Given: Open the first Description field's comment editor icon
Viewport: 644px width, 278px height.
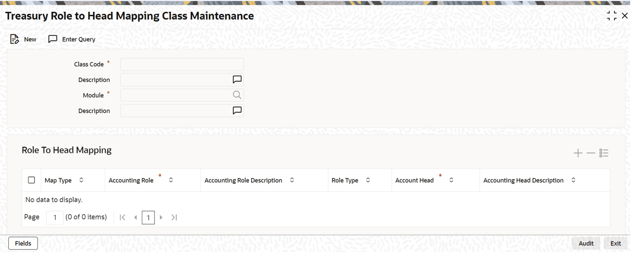Looking at the screenshot, I should (237, 79).
